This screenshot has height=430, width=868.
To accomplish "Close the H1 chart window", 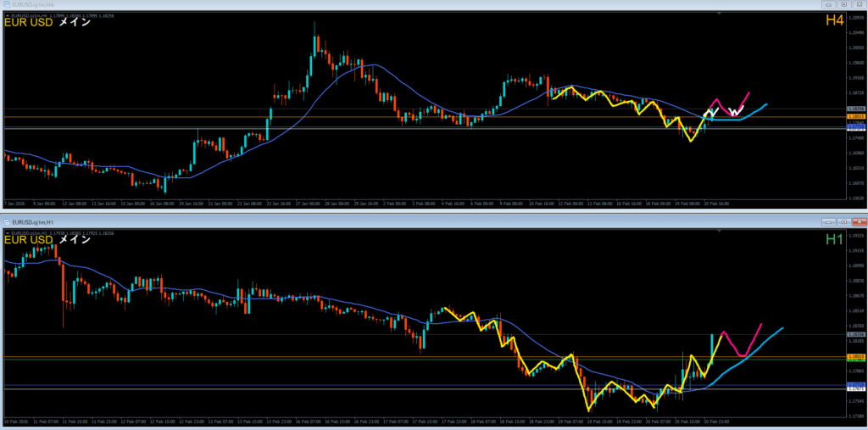I will click(858, 221).
